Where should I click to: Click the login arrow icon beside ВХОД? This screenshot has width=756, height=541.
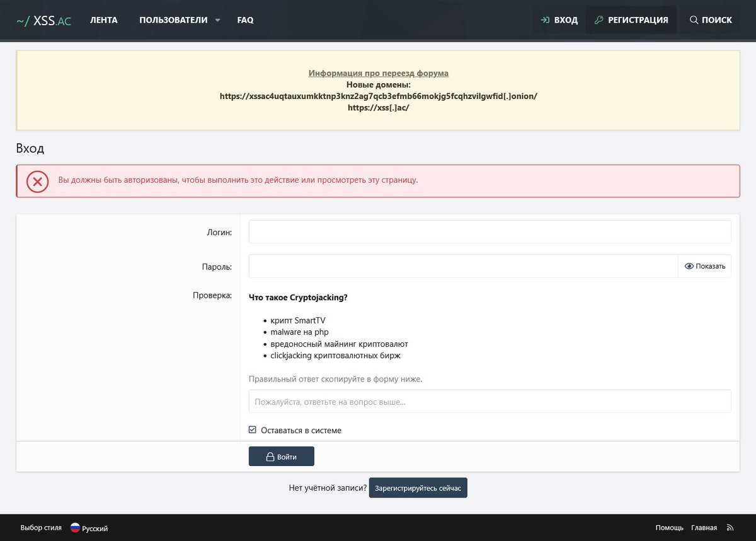click(545, 20)
